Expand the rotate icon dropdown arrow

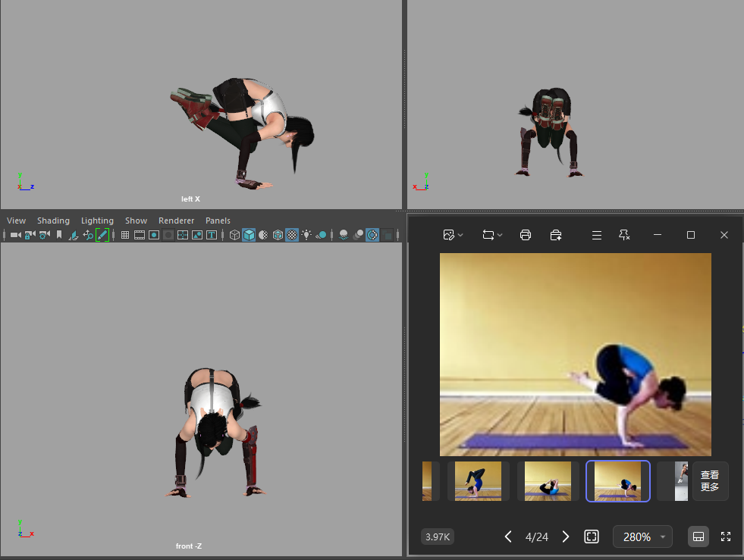pos(500,235)
